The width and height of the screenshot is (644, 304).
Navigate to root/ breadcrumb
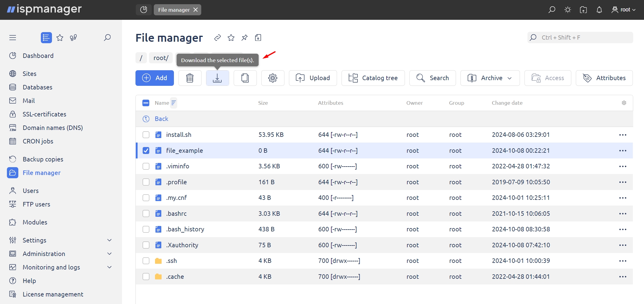point(161,58)
